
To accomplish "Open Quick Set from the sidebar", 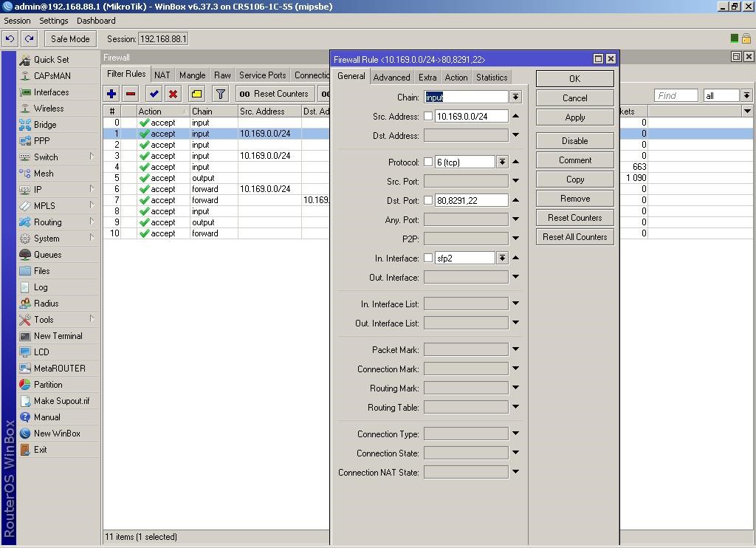I will coord(51,59).
